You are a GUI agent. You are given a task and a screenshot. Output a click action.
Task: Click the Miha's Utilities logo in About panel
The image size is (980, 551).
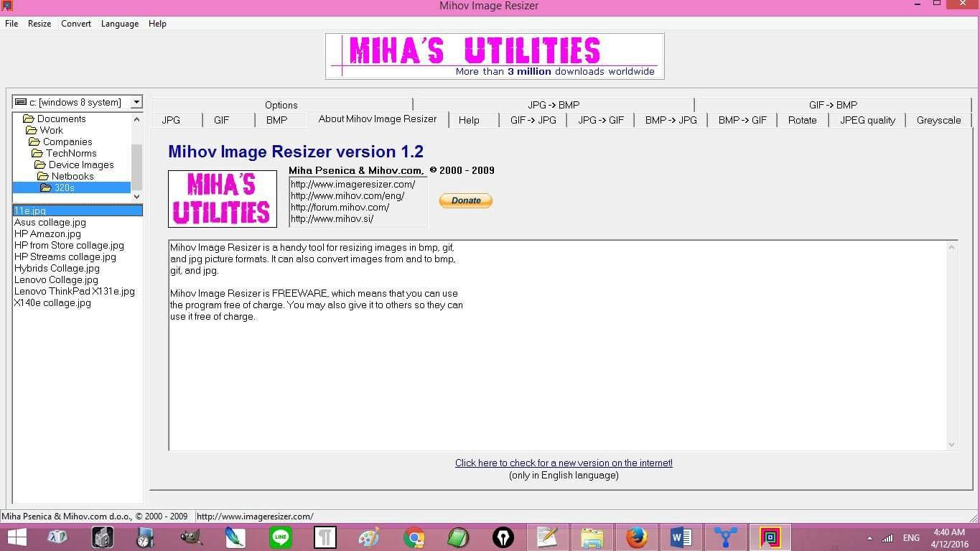tap(222, 199)
